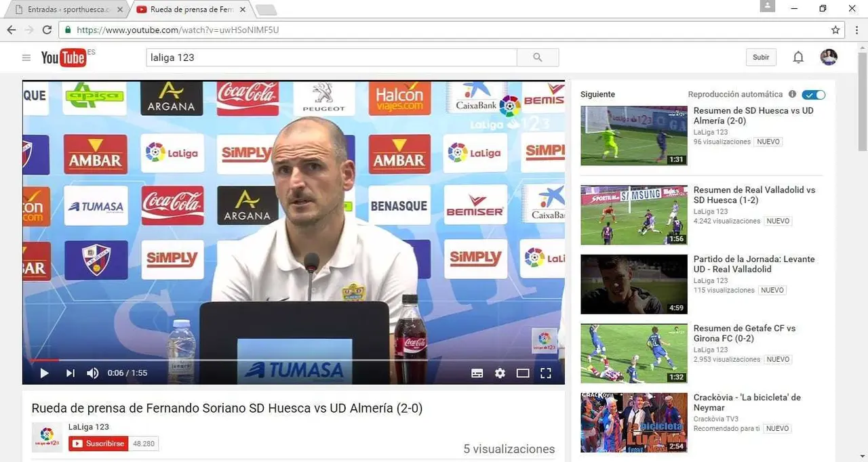This screenshot has width=868, height=462.
Task: Switch to the Entradas sporthuesca tab
Action: [x=68, y=9]
